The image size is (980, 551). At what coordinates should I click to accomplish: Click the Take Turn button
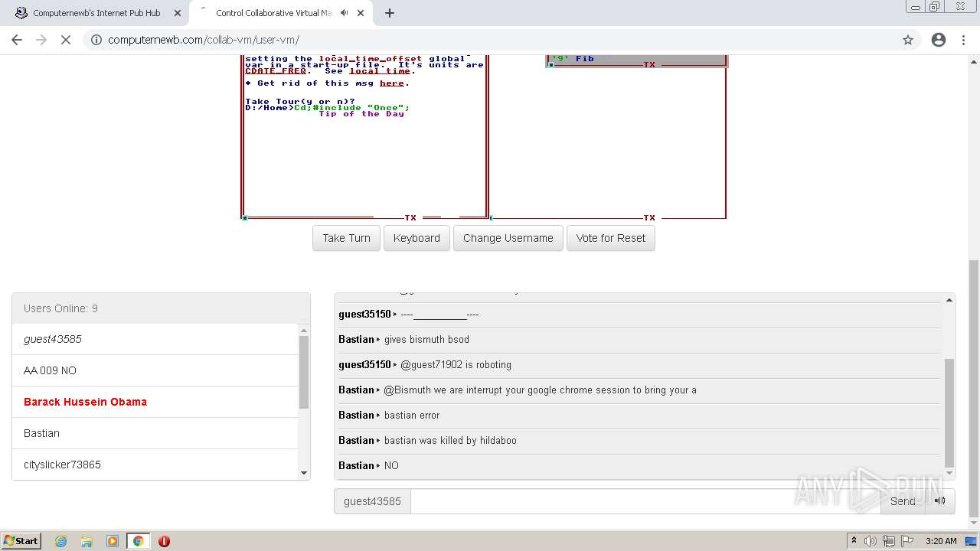click(x=346, y=238)
